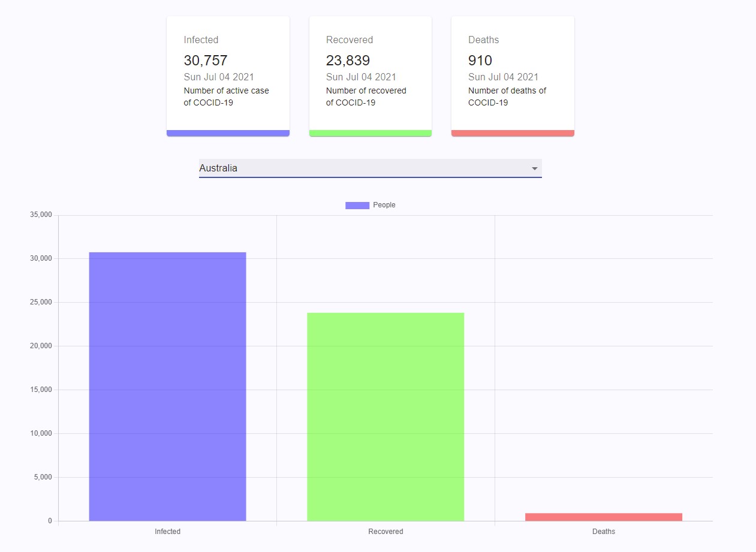Image resolution: width=756 pixels, height=552 pixels.
Task: Click the Infected x-axis label
Action: point(167,532)
